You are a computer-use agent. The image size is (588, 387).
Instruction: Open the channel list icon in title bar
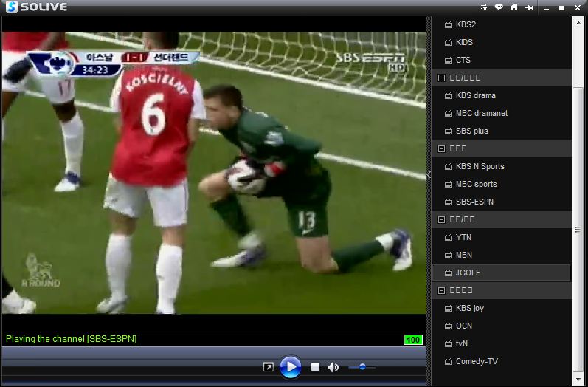pyautogui.click(x=483, y=7)
